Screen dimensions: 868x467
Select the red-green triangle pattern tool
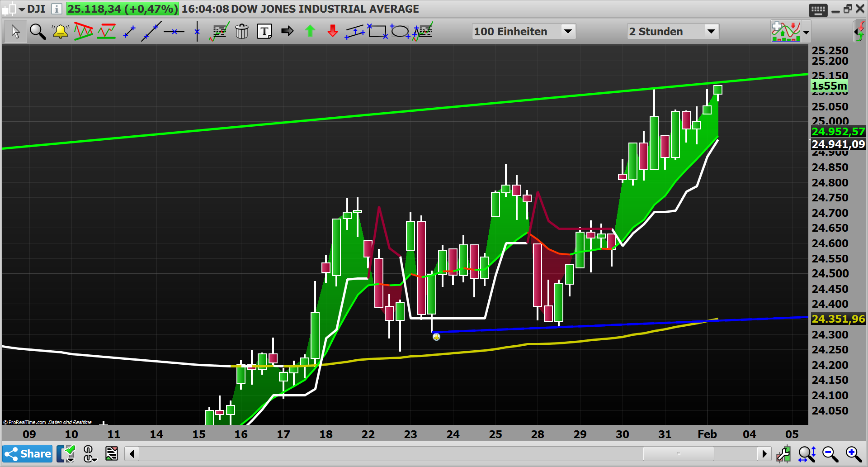coord(83,31)
